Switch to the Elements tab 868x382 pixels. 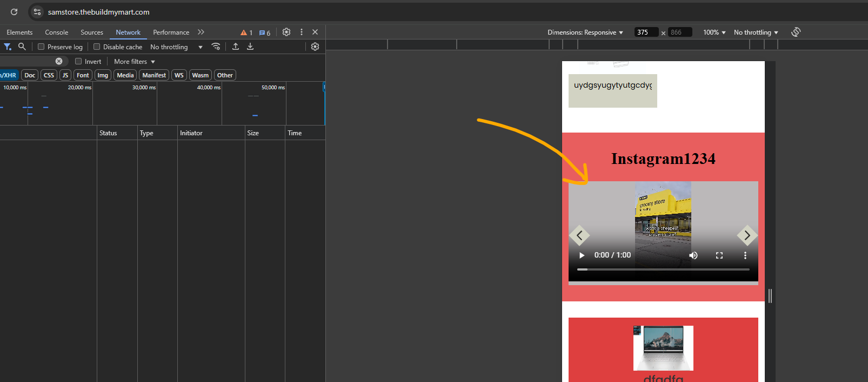(x=19, y=32)
